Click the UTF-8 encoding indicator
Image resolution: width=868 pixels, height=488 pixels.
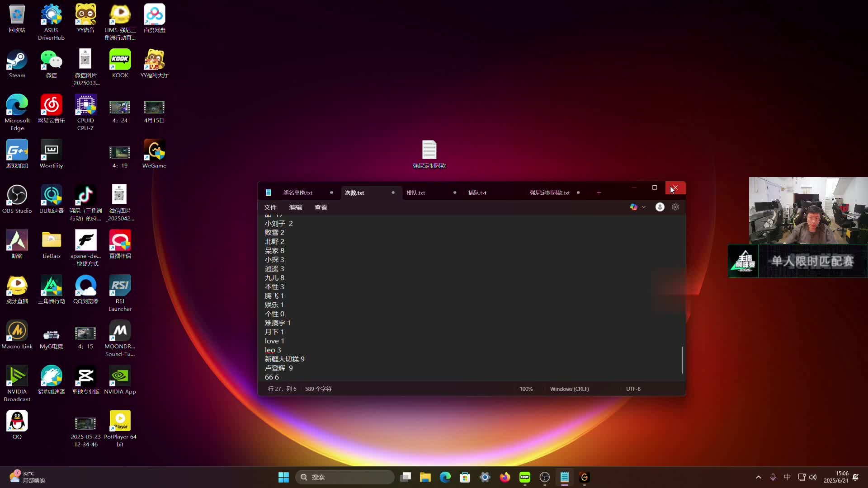(633, 389)
